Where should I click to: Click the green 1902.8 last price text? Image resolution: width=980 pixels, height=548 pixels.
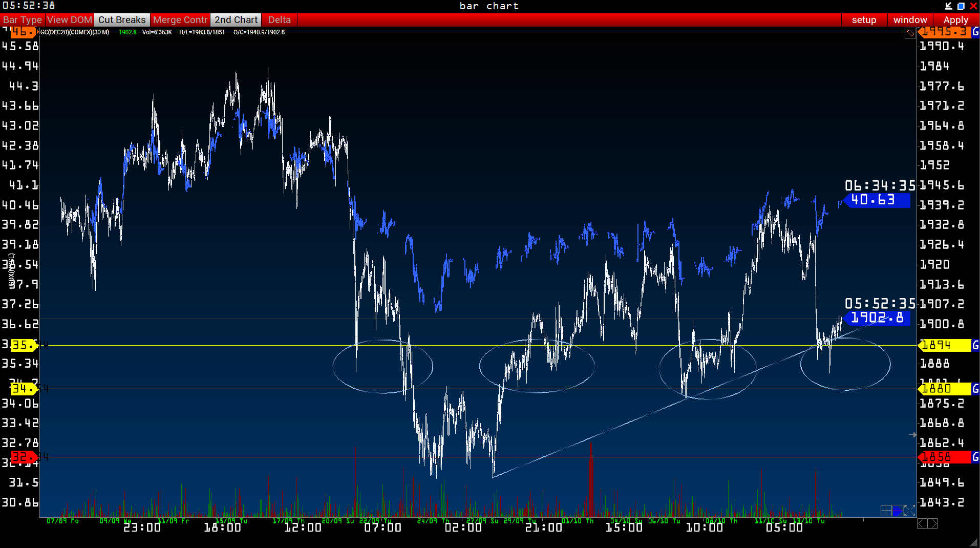127,32
